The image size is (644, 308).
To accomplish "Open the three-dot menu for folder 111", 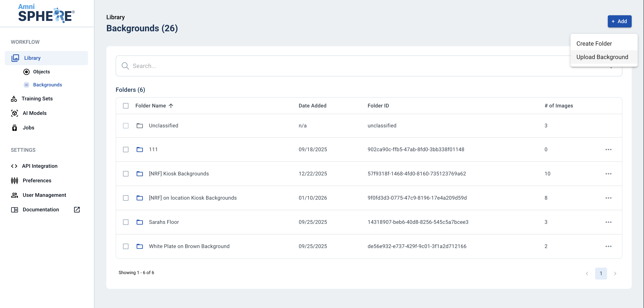I will point(608,149).
